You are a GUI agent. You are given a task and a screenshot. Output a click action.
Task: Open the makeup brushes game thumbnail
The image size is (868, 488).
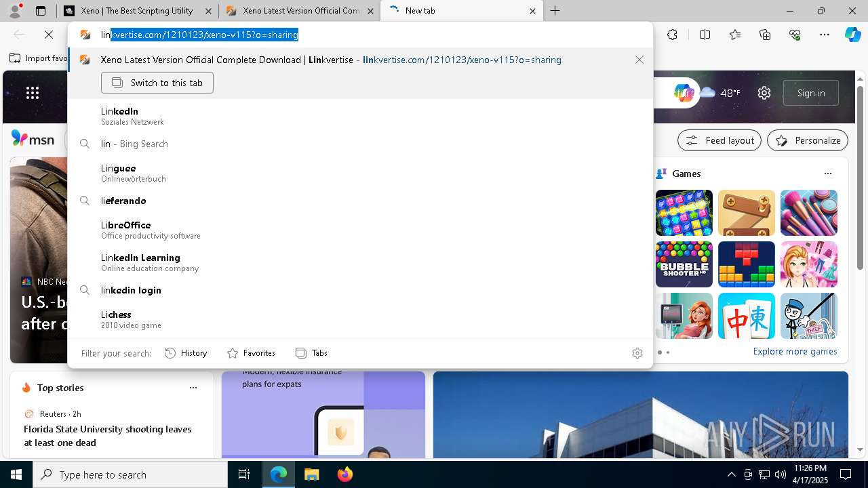809,213
